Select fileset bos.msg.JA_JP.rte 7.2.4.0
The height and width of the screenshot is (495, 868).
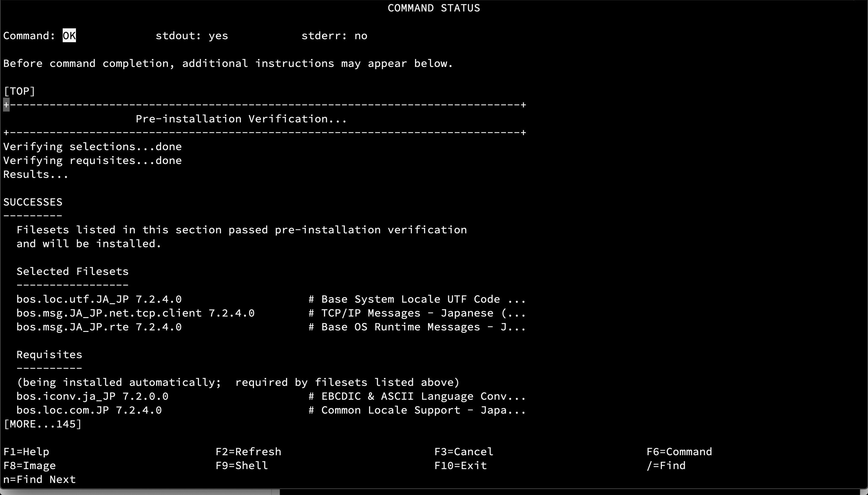pos(99,327)
